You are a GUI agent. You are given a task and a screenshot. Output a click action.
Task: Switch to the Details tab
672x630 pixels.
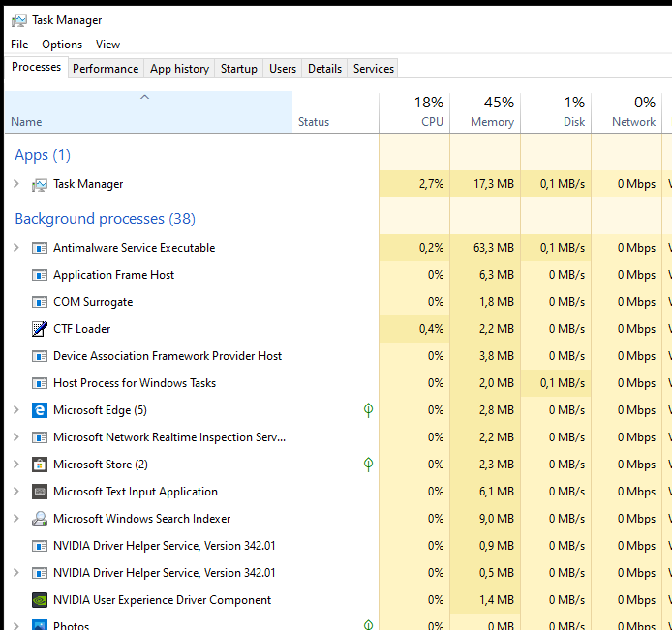pyautogui.click(x=324, y=69)
